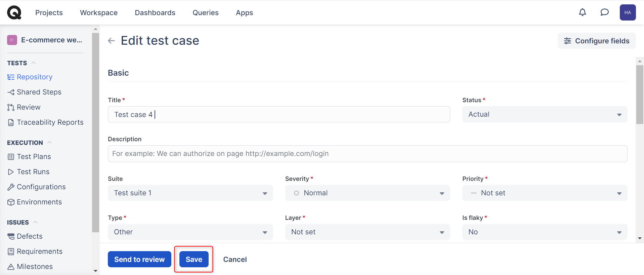Viewport: 644px width, 275px height.
Task: Open Repository from the sidebar
Action: tap(34, 77)
